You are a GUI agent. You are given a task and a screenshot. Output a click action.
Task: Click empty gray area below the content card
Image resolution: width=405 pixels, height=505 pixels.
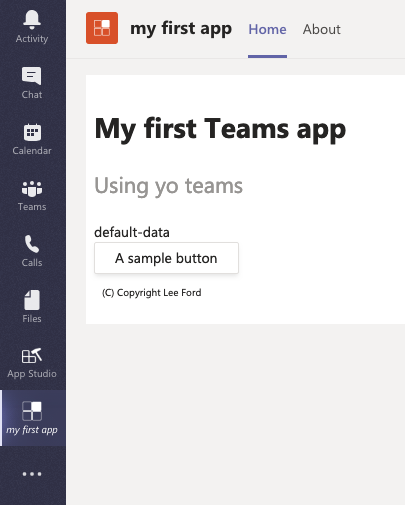click(x=235, y=413)
